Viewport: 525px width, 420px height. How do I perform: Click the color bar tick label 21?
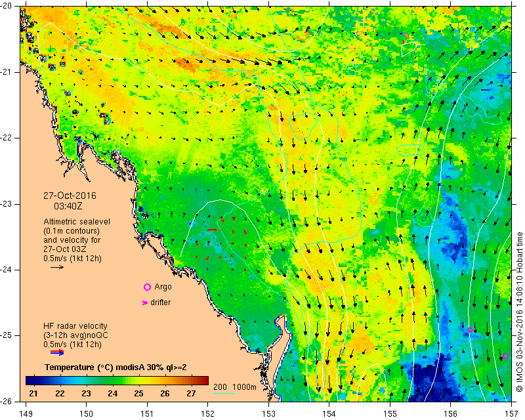[33, 394]
